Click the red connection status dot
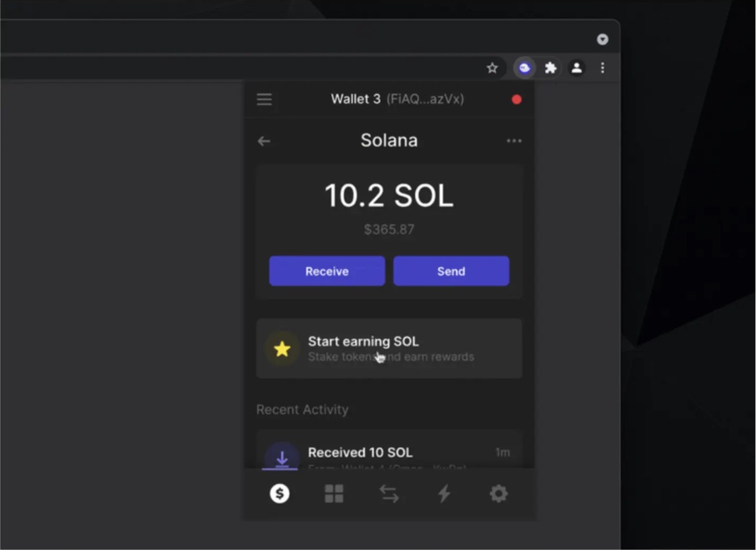Viewport: 756px width, 550px height. pos(517,99)
